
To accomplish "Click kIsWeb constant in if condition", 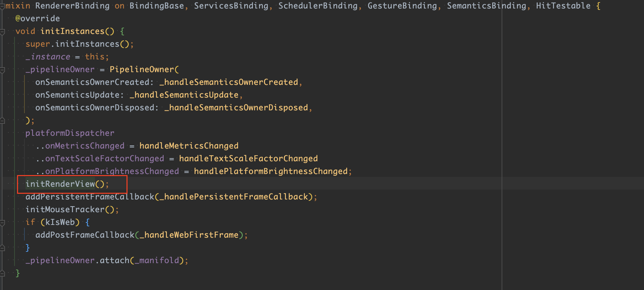I will tap(60, 222).
